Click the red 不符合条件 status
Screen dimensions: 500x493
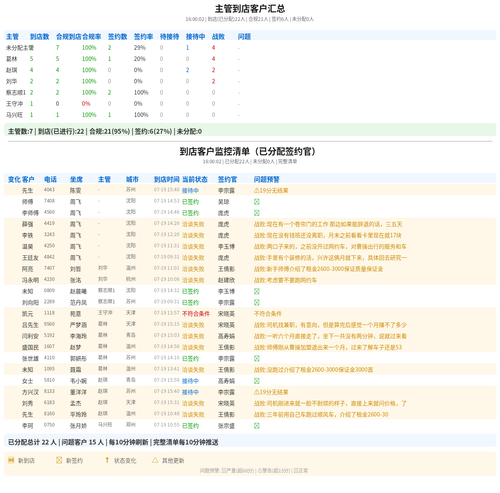[196, 314]
